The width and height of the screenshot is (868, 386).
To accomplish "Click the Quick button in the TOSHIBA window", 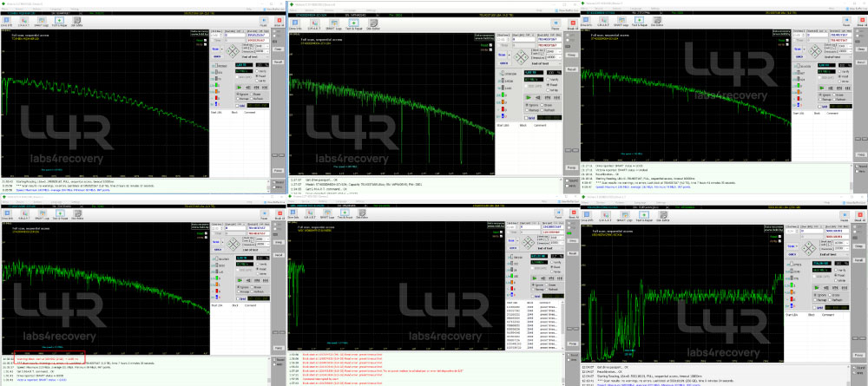I will point(217,56).
